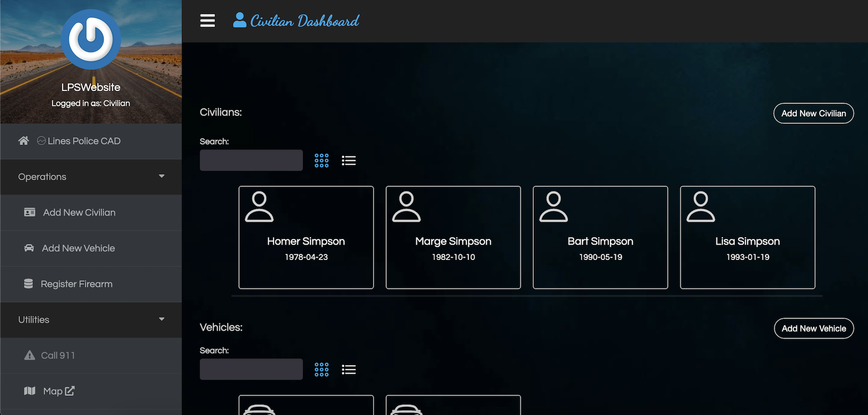This screenshot has width=868, height=415.
Task: Click the civilian icon in the dashboard header
Action: pyautogui.click(x=239, y=19)
